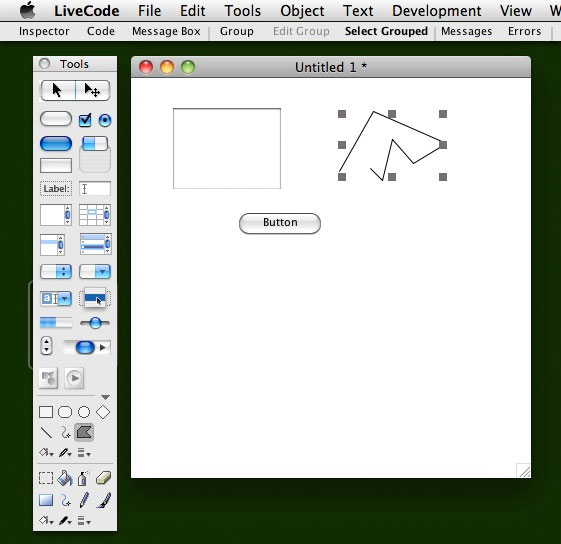Select the freehand curve graphic tool
The width and height of the screenshot is (561, 544).
tap(65, 433)
